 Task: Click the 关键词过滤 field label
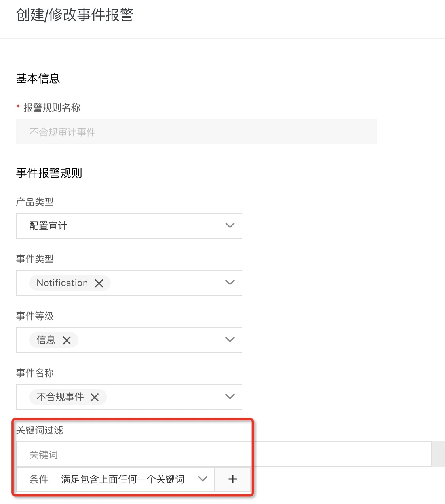(x=40, y=430)
